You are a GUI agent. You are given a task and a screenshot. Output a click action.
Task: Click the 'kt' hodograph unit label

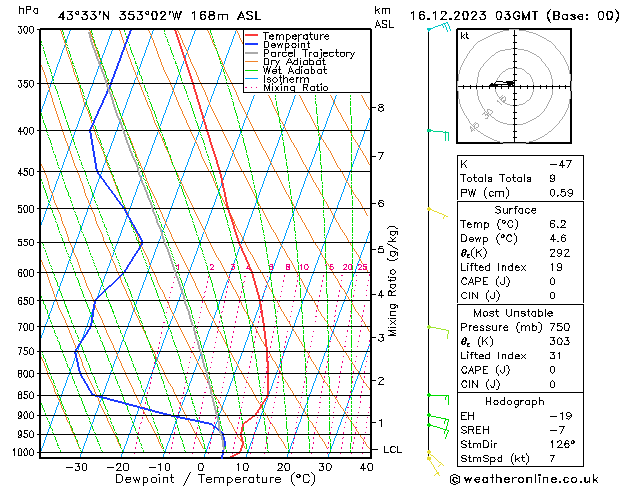click(x=464, y=35)
